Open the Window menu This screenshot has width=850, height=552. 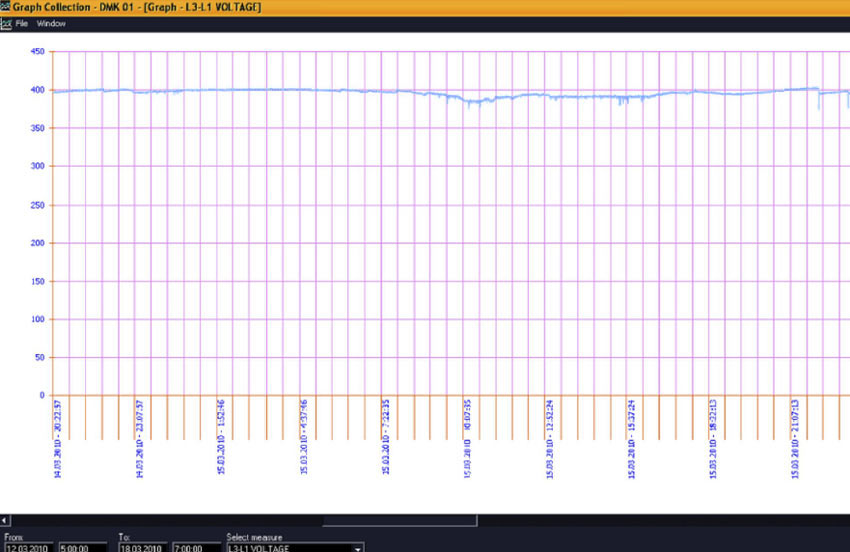[x=51, y=23]
